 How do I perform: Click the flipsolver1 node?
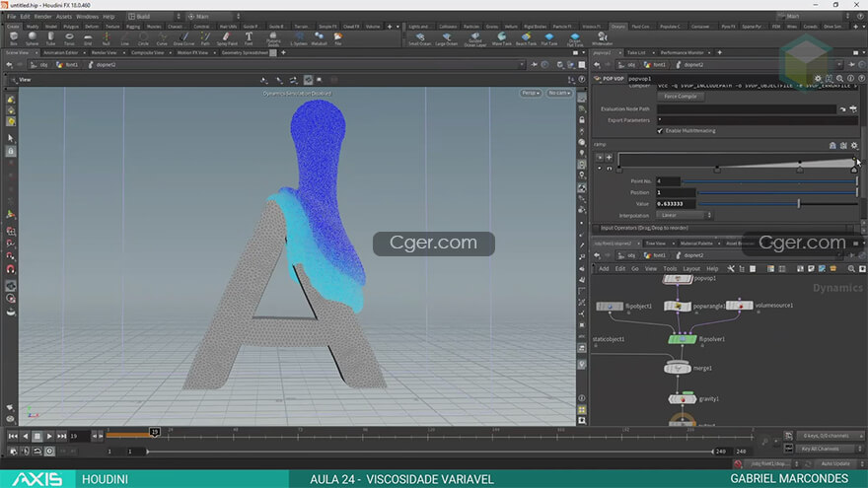(682, 339)
